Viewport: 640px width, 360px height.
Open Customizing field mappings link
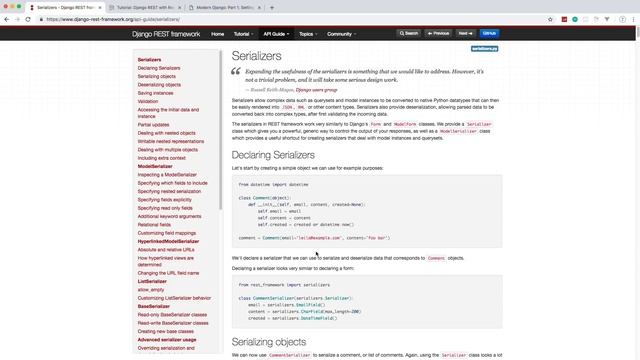click(167, 233)
